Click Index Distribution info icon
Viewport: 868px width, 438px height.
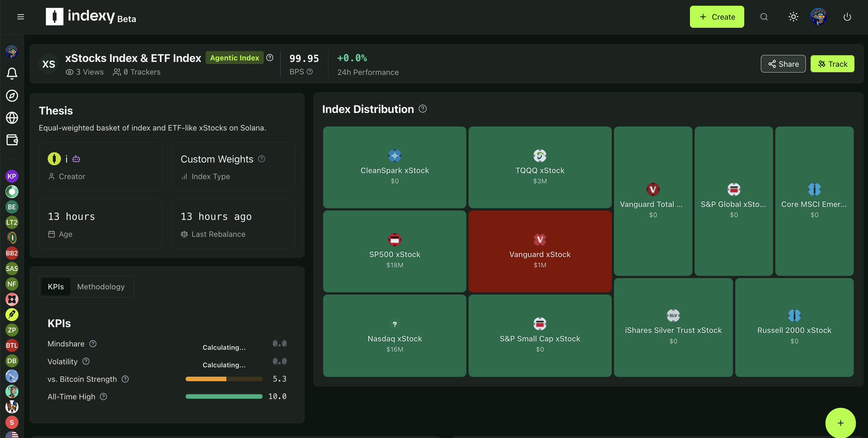click(423, 109)
